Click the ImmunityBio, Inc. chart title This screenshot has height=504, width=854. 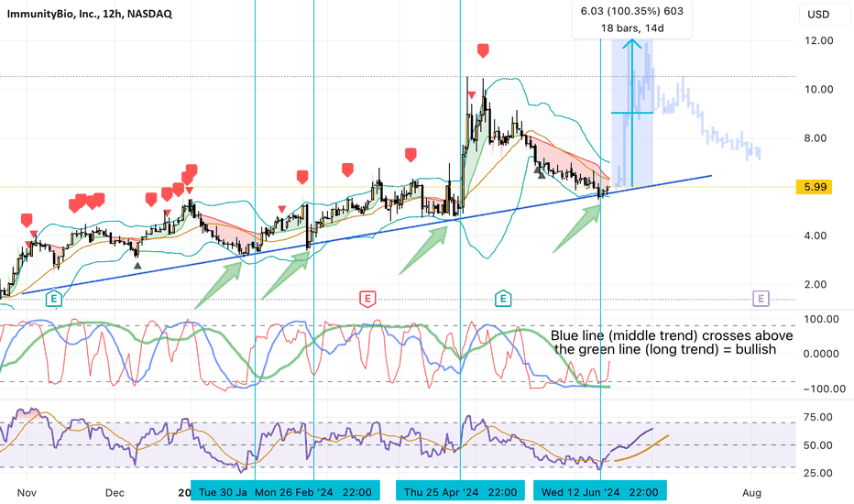coord(89,14)
